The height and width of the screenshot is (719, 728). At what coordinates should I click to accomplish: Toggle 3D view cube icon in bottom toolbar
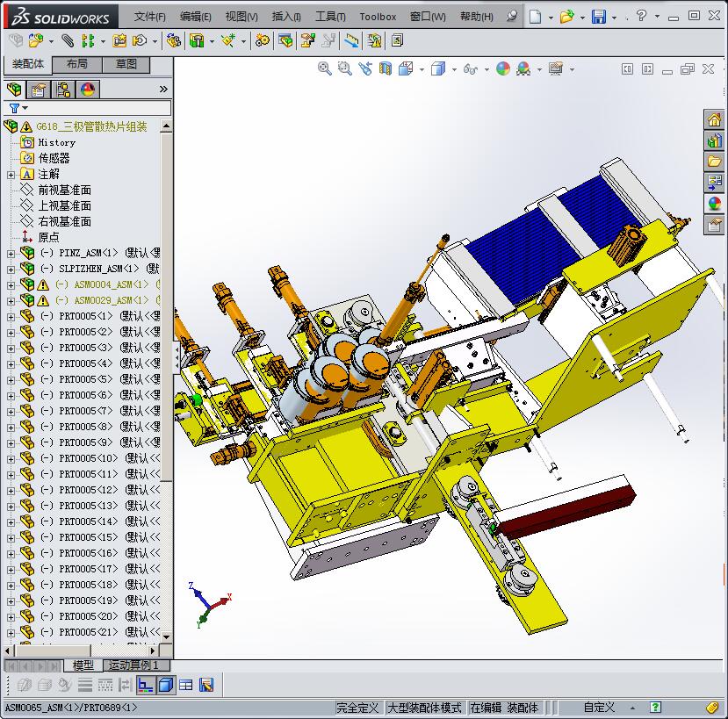click(165, 685)
